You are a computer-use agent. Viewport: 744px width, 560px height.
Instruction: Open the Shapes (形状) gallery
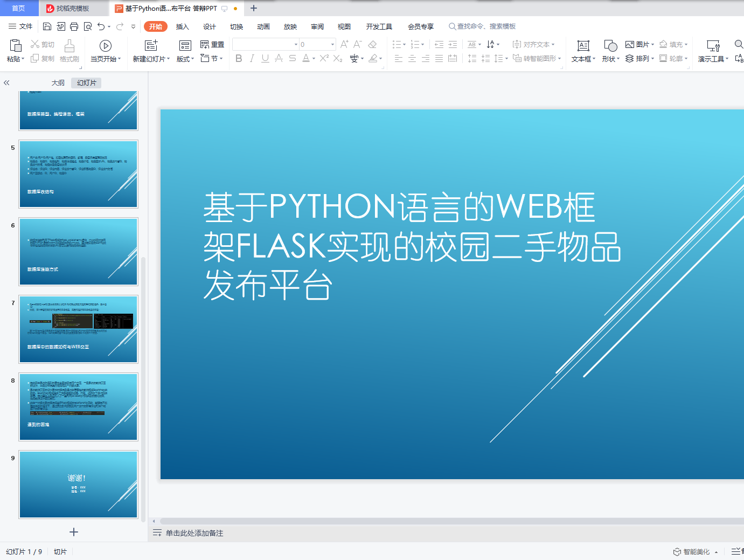[x=611, y=51]
